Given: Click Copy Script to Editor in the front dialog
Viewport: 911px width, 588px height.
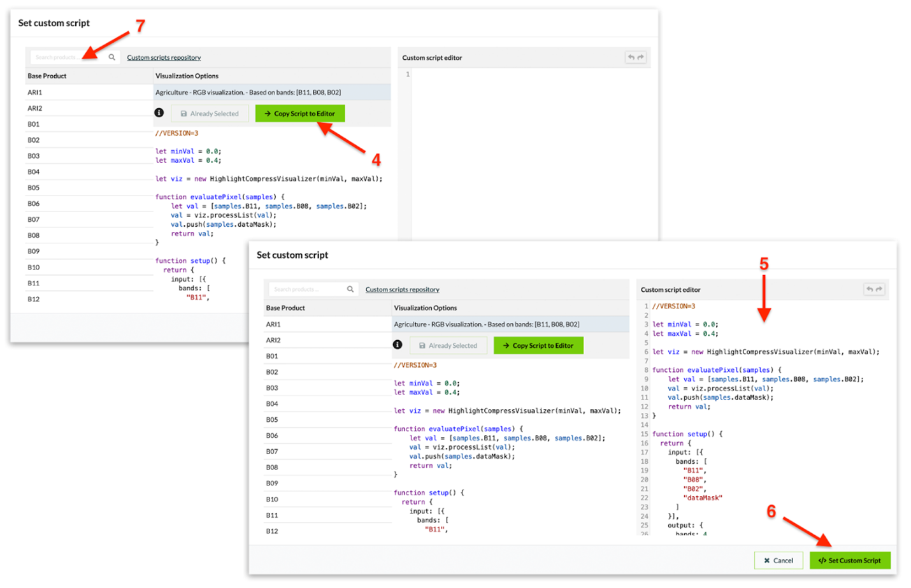Looking at the screenshot, I should pyautogui.click(x=538, y=345).
